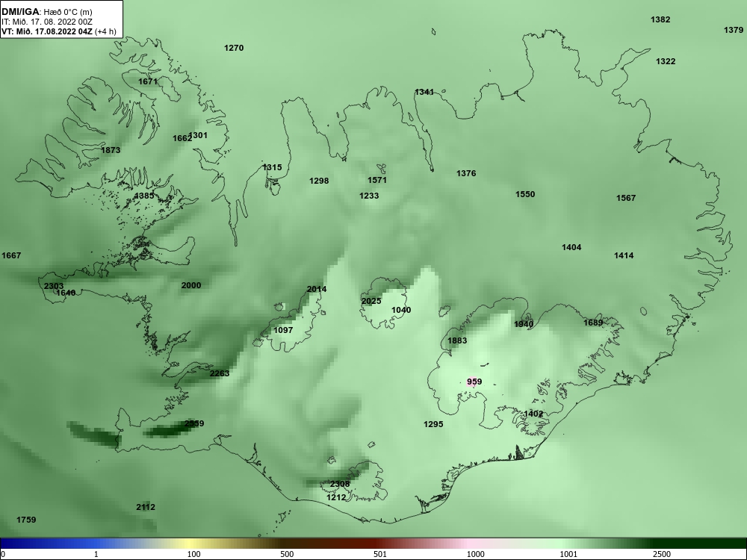Click the 1640 value on Snæfellsnes
The height and width of the screenshot is (560, 747).
point(66,293)
